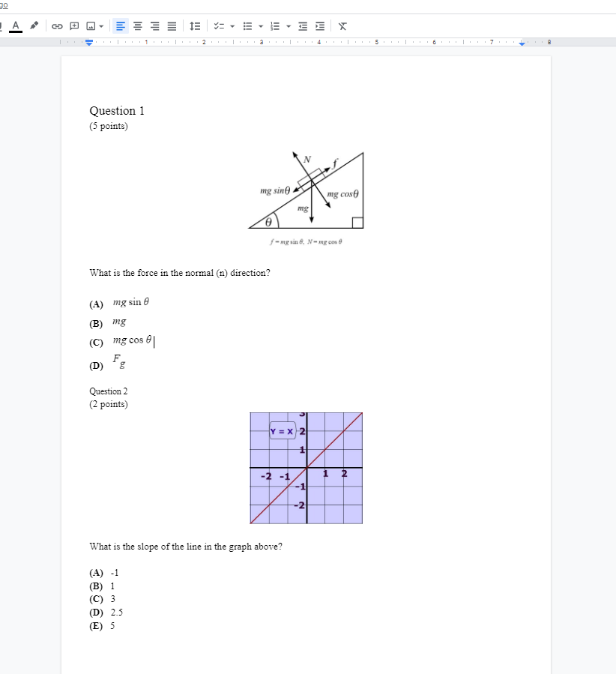The height and width of the screenshot is (674, 616).
Task: Expand the insert image dropdown arrow
Action: [x=101, y=26]
